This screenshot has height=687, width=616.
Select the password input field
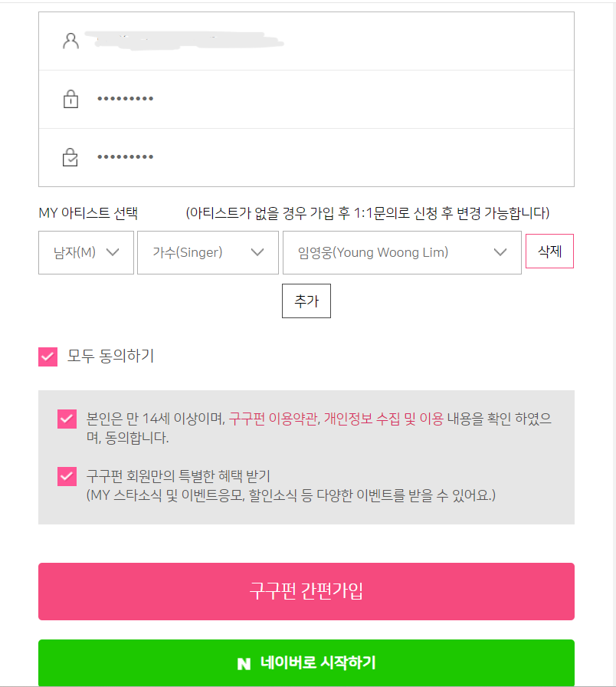tap(306, 99)
